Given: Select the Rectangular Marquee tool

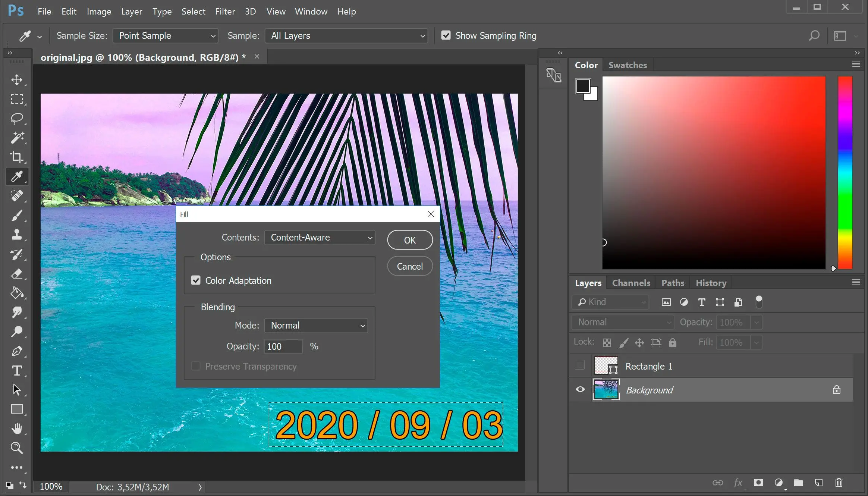Looking at the screenshot, I should [17, 98].
